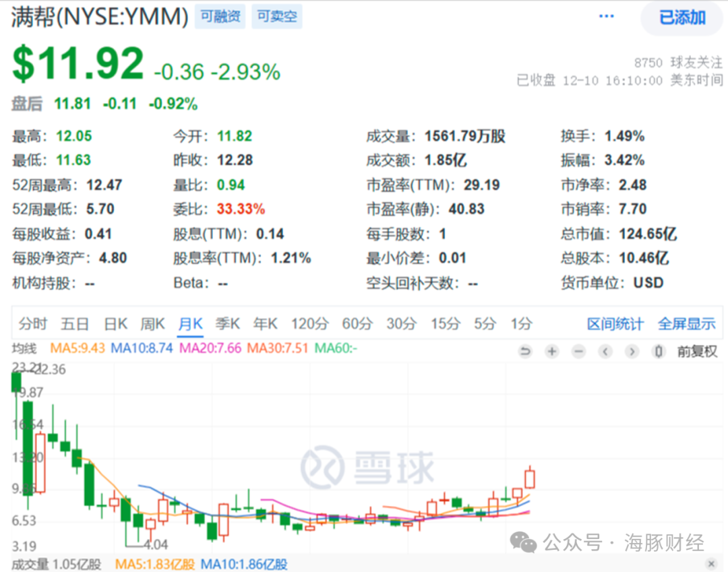The image size is (728, 572).
Task: Close the volume panel with the X icon
Action: pos(711,564)
